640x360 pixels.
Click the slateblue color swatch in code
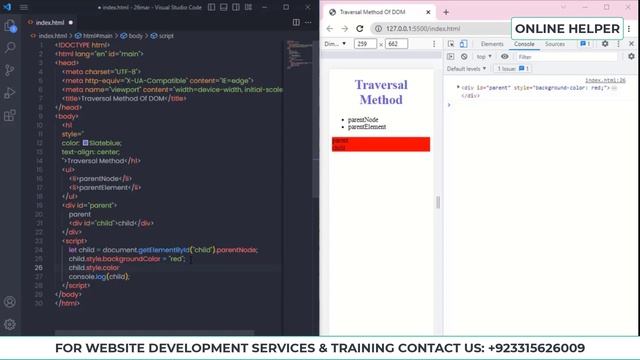tap(85, 143)
